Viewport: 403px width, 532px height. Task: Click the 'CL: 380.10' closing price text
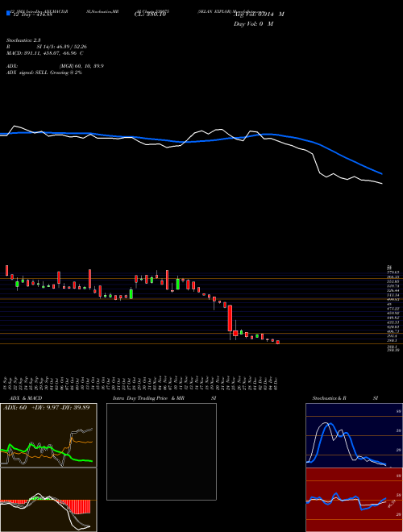coord(150,15)
